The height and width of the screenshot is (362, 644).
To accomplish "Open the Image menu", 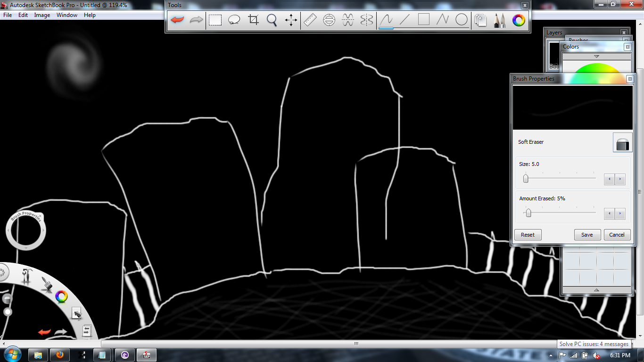I will (42, 15).
